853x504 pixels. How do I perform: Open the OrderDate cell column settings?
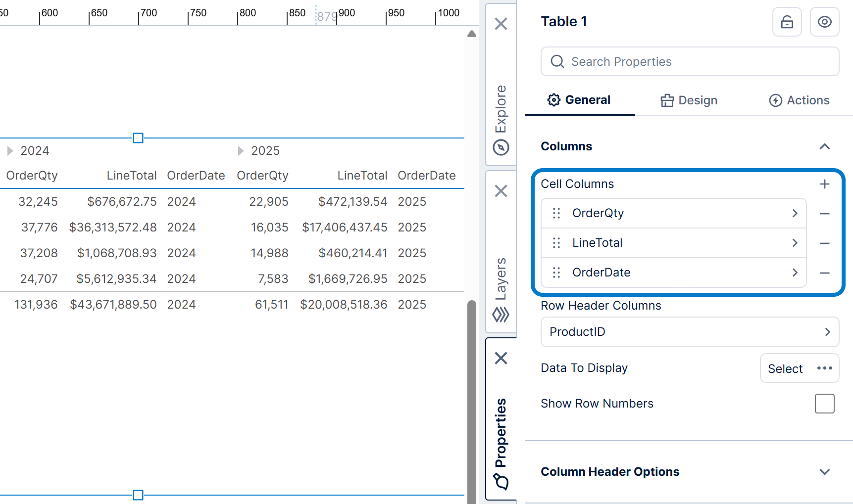[674, 273]
